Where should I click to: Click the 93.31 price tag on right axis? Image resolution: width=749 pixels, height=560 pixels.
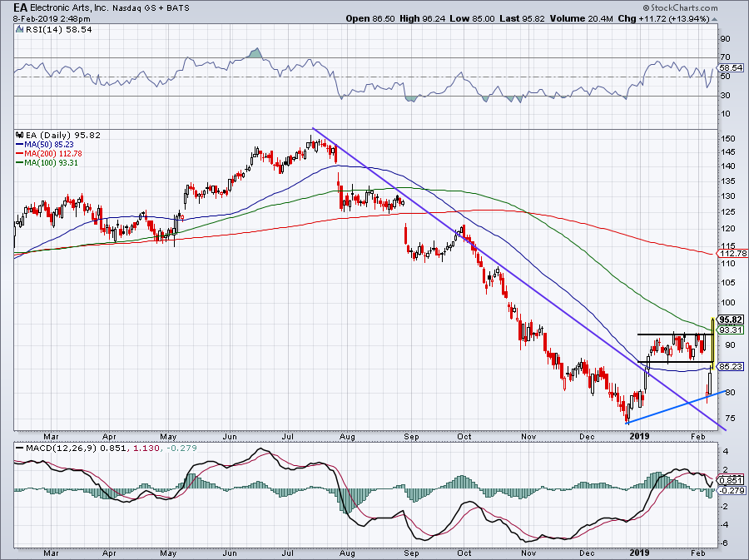pos(731,330)
